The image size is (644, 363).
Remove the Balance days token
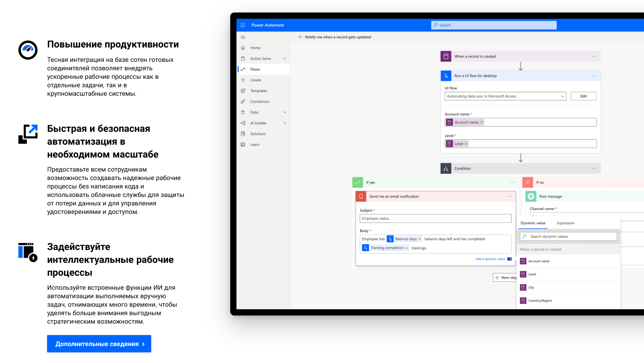point(420,239)
